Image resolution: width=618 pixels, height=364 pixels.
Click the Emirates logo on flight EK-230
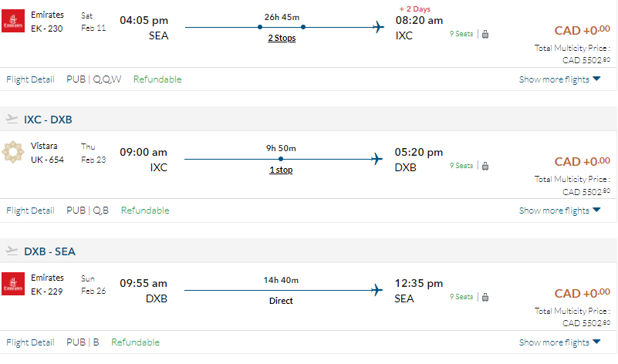point(13,21)
